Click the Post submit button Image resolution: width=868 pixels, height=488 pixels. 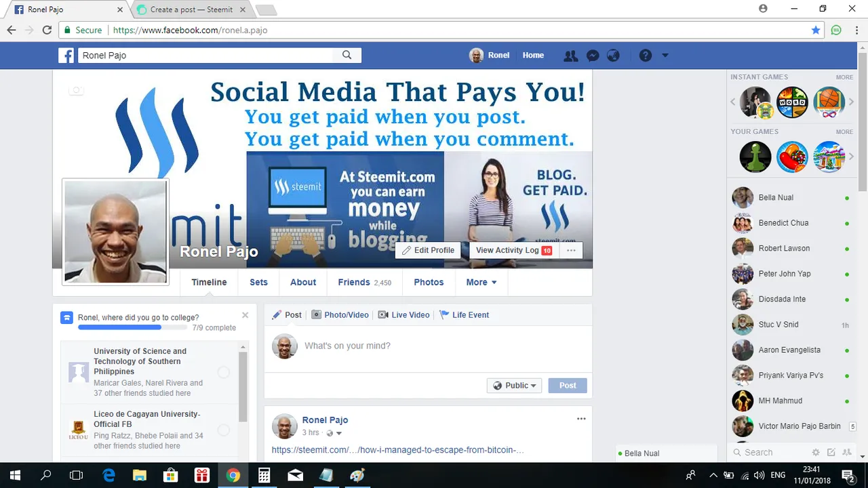tap(568, 386)
